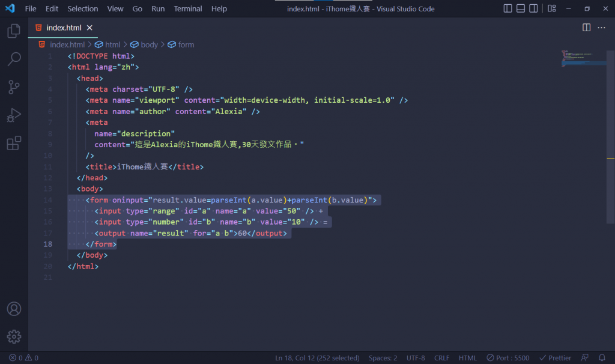Click the closing </html> tag line
This screenshot has width=615, height=364.
[x=83, y=266]
